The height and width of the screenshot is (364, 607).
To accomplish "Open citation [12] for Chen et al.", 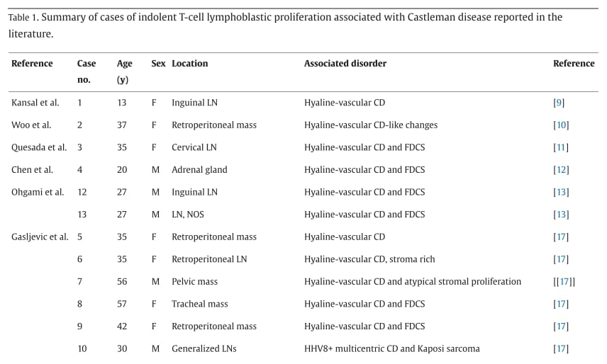I will (561, 170).
